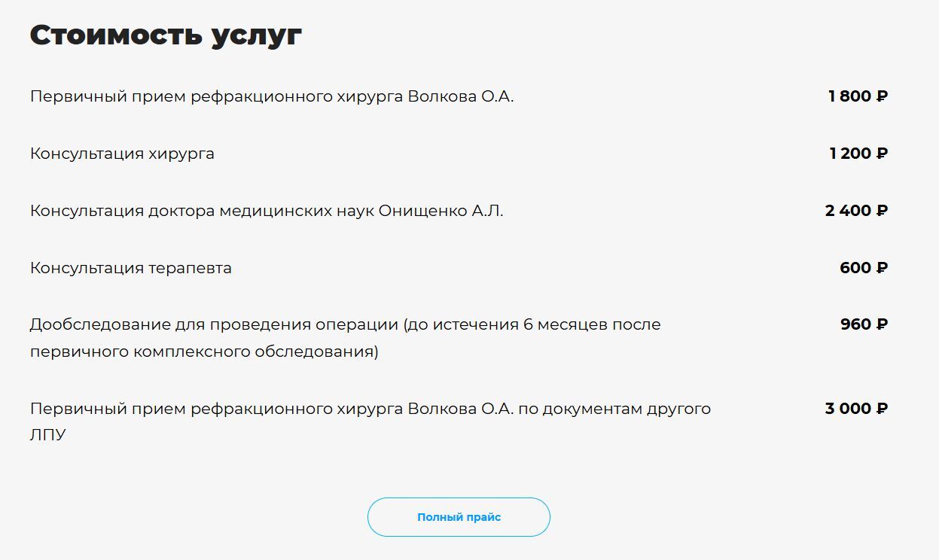
Task: Click the ruble sign after 960
Action: pyautogui.click(x=882, y=324)
